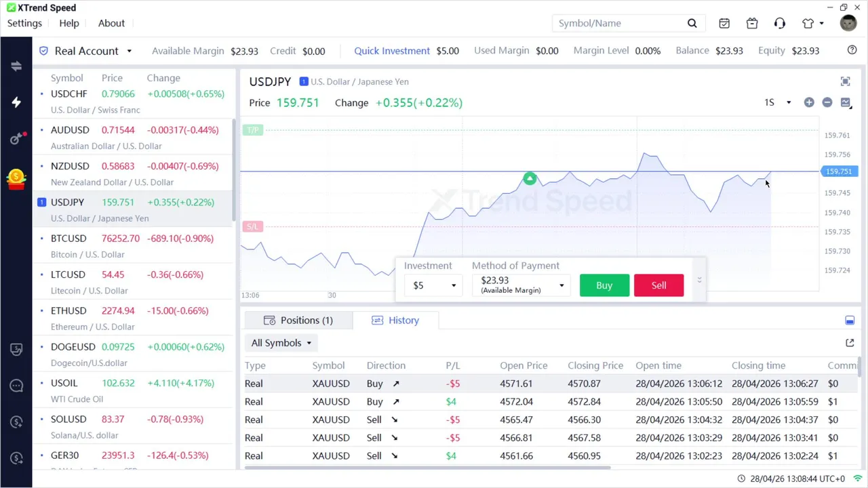Click the Symbol/Name search field

(617, 24)
